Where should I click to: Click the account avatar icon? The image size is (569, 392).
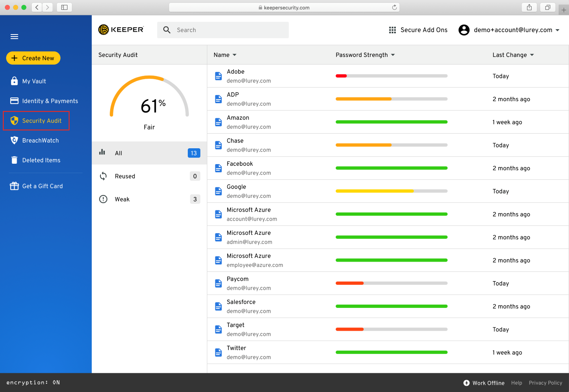coord(464,30)
